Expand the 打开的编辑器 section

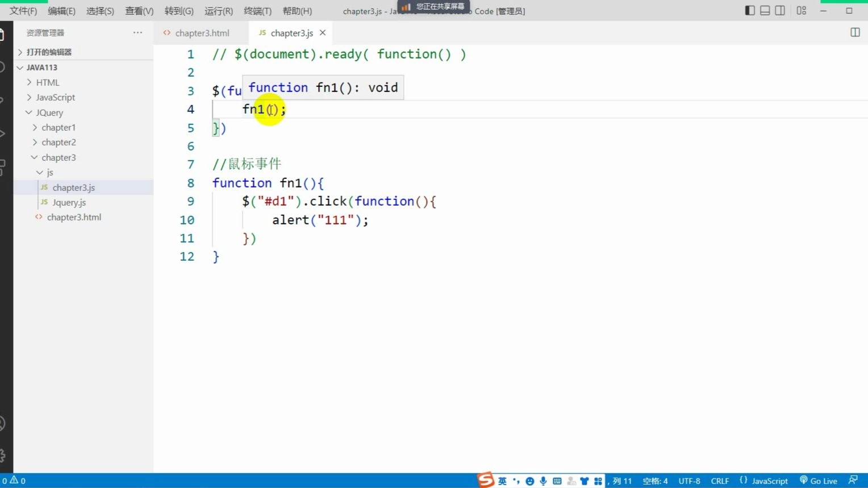tap(84, 52)
